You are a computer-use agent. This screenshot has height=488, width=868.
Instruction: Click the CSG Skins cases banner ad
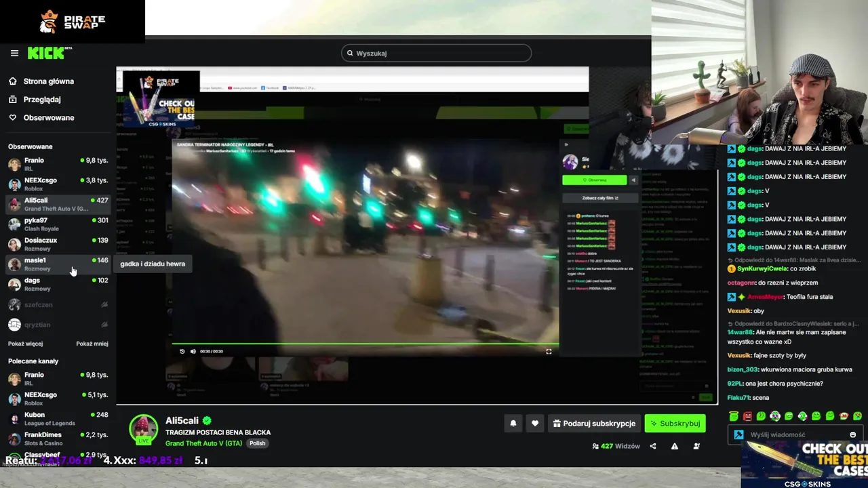point(806,464)
